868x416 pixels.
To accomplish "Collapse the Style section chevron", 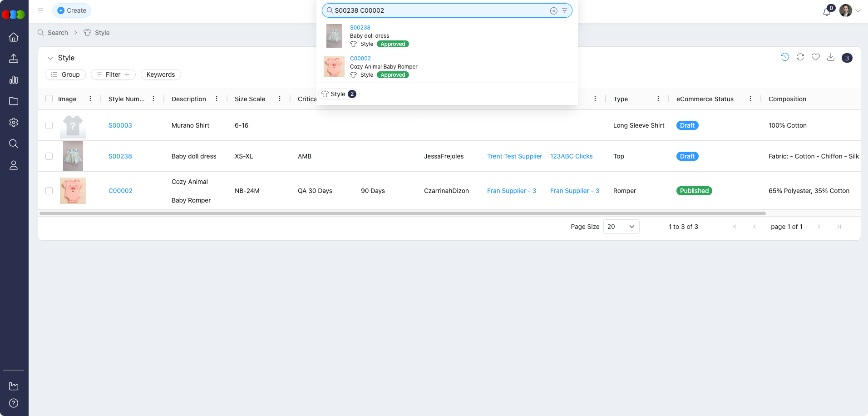I will click(x=50, y=58).
